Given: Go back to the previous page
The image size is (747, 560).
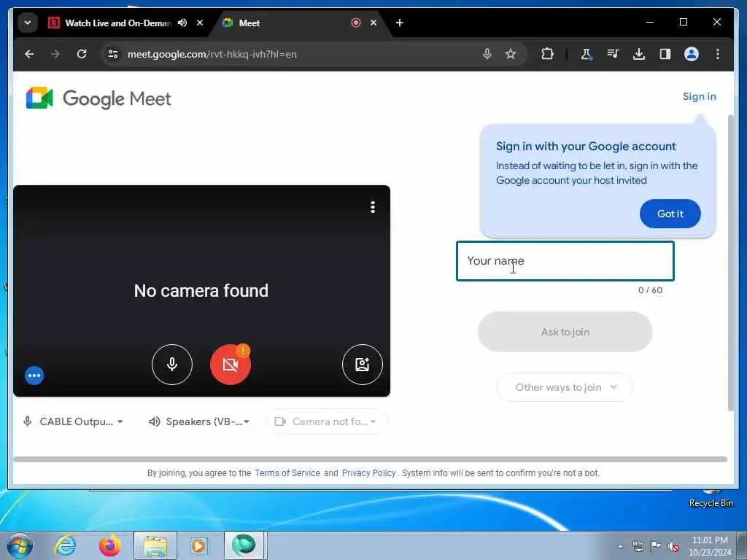Looking at the screenshot, I should (29, 54).
